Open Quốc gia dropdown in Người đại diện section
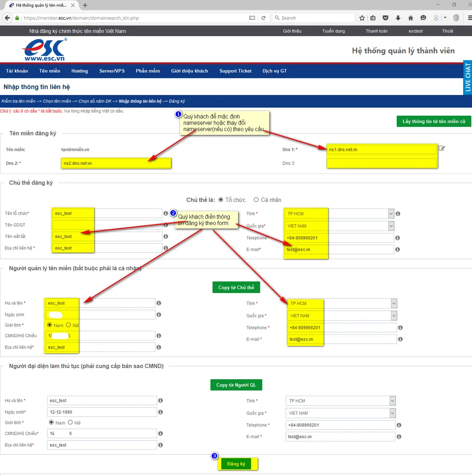This screenshot has width=472, height=476. [x=341, y=413]
